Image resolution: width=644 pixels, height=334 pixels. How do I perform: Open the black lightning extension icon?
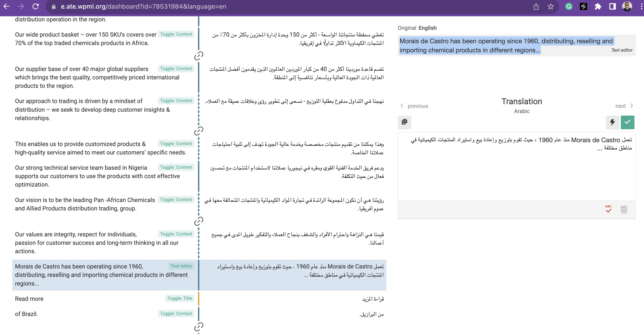(583, 7)
